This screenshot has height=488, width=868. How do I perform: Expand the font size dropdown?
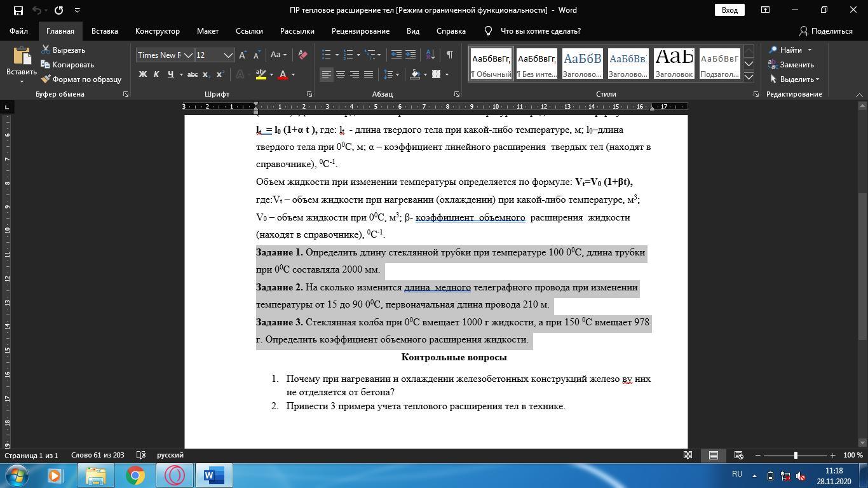coord(228,55)
